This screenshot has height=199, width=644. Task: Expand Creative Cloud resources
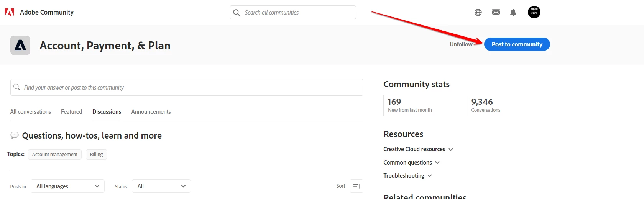click(418, 149)
